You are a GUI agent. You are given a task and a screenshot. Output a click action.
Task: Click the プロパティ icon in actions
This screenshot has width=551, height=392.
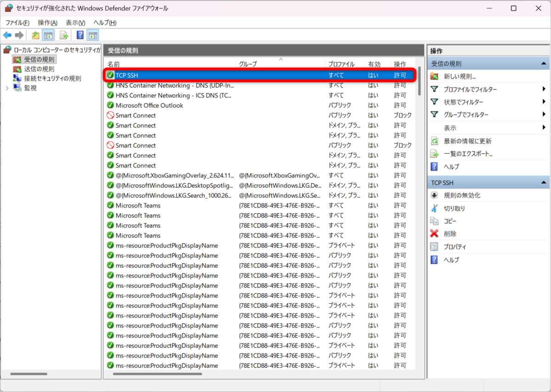[434, 246]
